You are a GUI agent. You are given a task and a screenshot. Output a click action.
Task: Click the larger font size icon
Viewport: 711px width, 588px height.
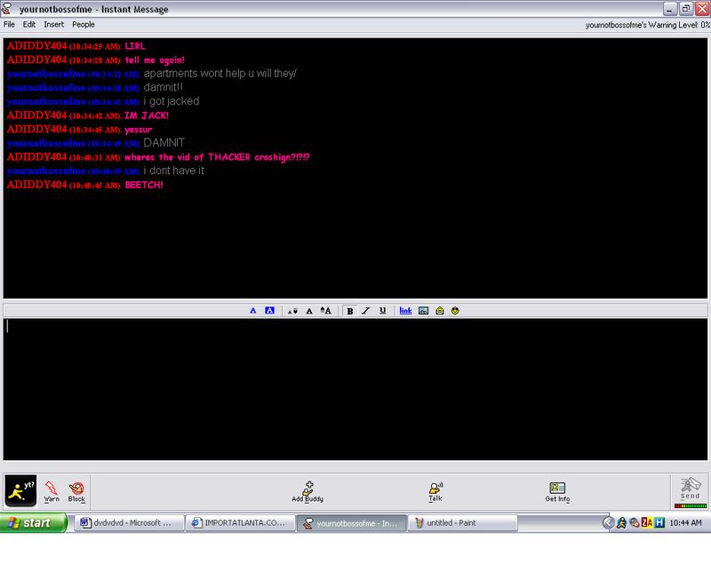pyautogui.click(x=326, y=311)
